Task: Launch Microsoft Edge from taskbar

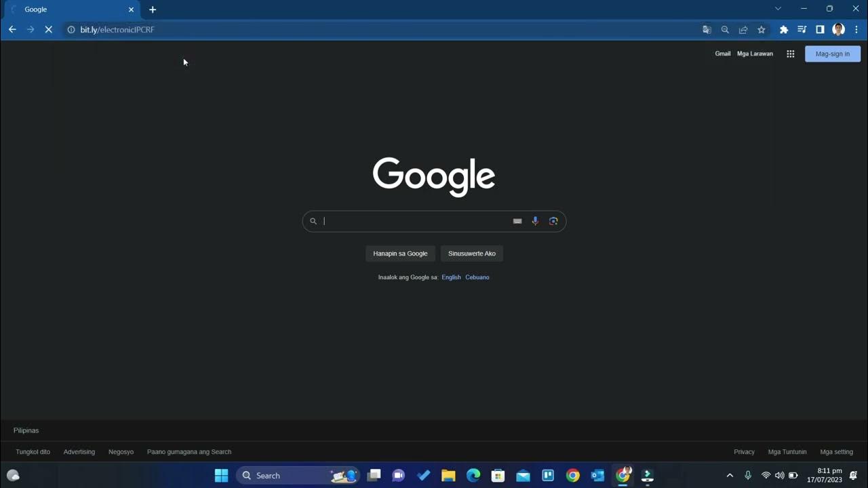Action: point(473,476)
